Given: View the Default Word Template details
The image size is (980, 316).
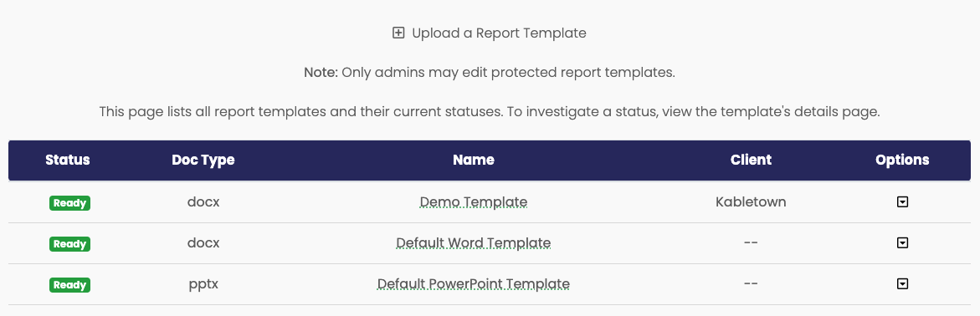Looking at the screenshot, I should (x=474, y=243).
